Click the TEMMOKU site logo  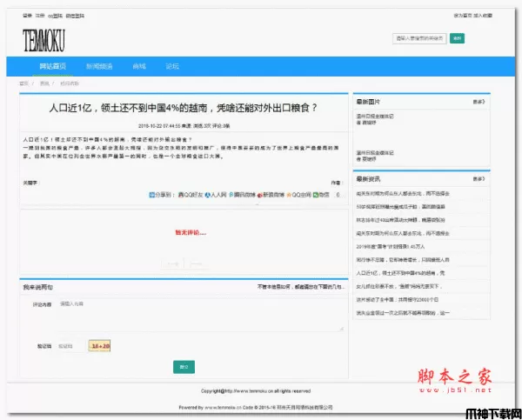pos(45,39)
